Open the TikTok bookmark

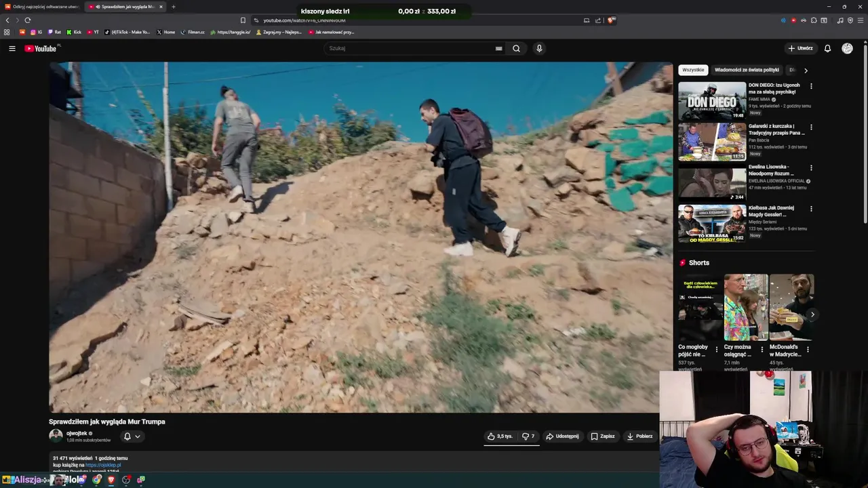coord(127,32)
